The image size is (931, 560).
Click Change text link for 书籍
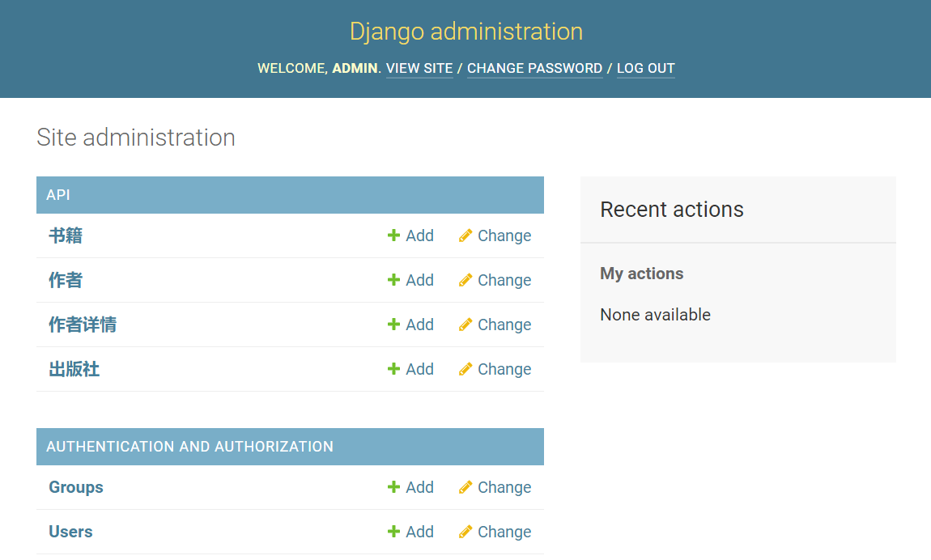point(504,235)
